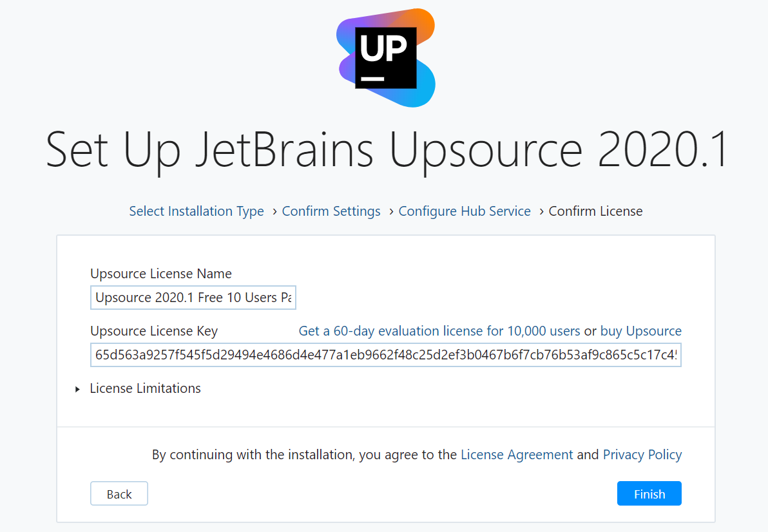Click the Upsource License Name label
The width and height of the screenshot is (768, 532).
click(x=161, y=274)
